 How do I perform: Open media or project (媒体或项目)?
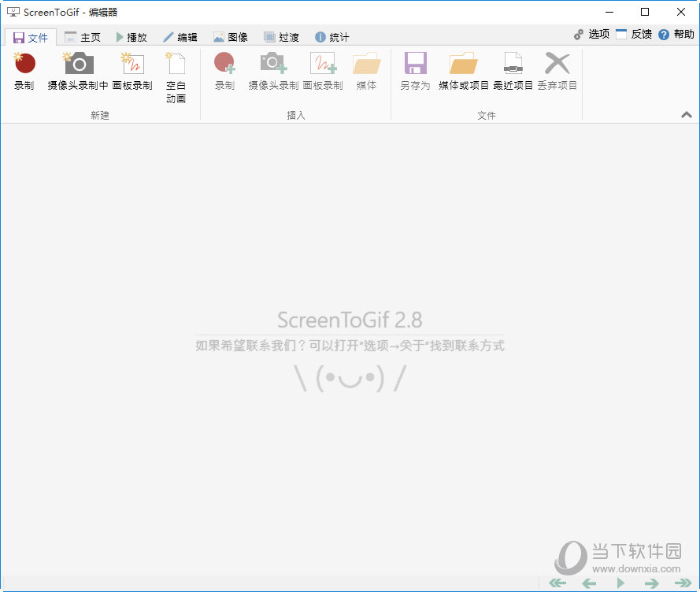click(464, 72)
